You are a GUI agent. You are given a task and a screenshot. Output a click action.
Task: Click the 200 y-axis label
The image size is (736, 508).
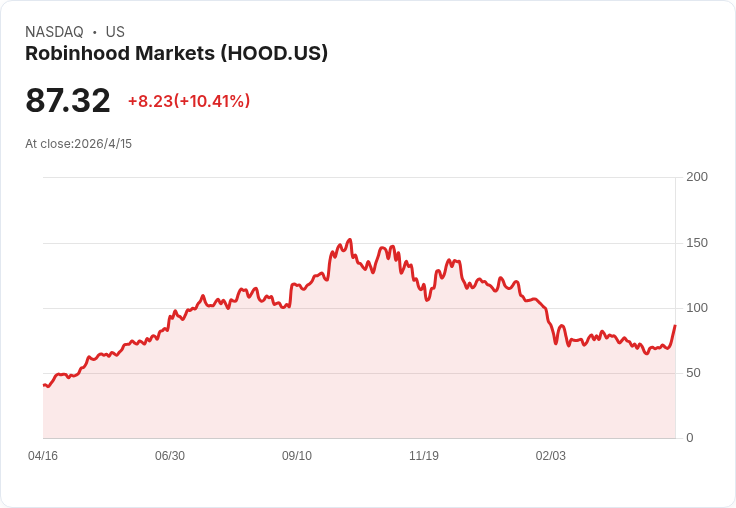pos(697,177)
